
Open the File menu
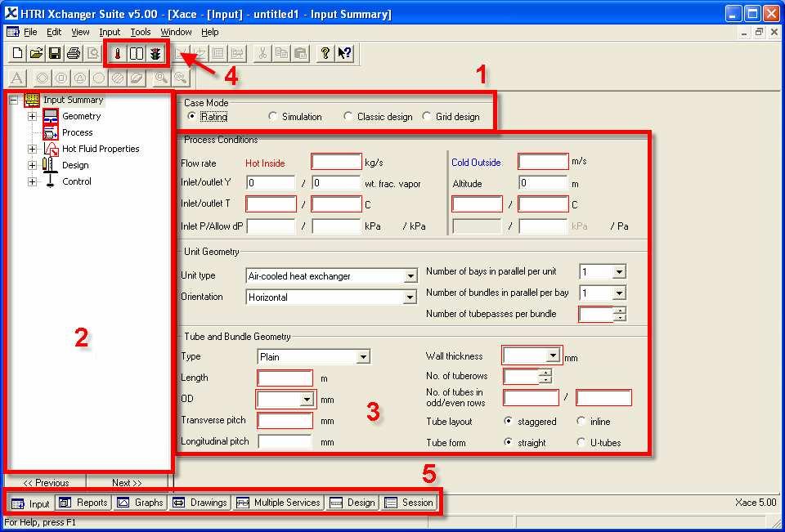coord(30,32)
